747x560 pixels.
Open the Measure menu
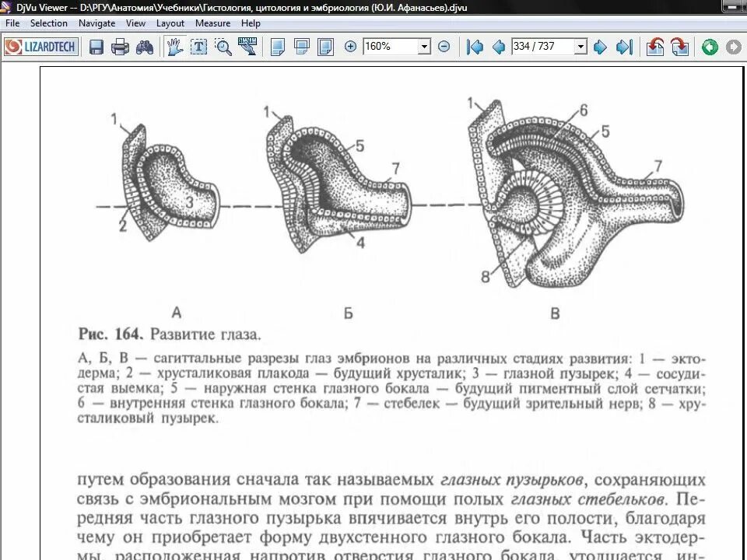(x=212, y=23)
